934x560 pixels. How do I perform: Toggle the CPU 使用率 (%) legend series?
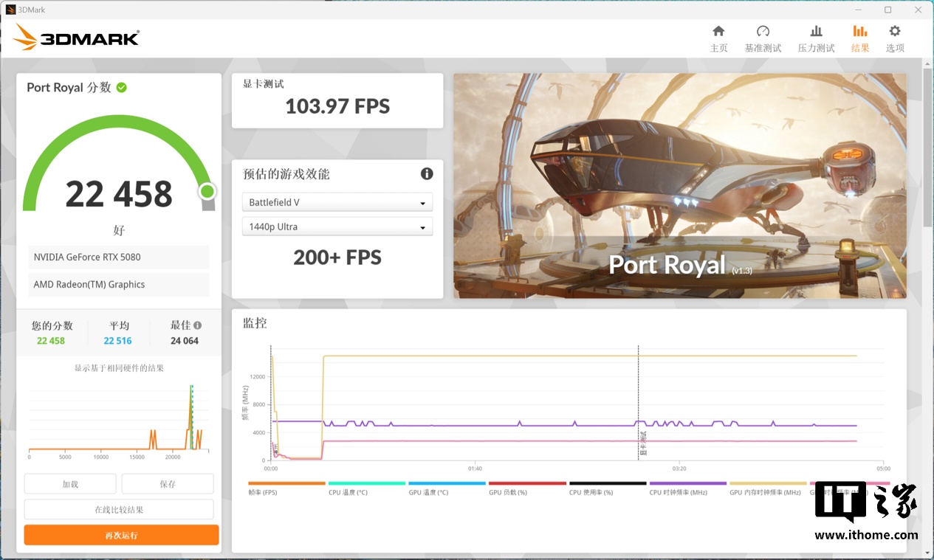tap(608, 488)
